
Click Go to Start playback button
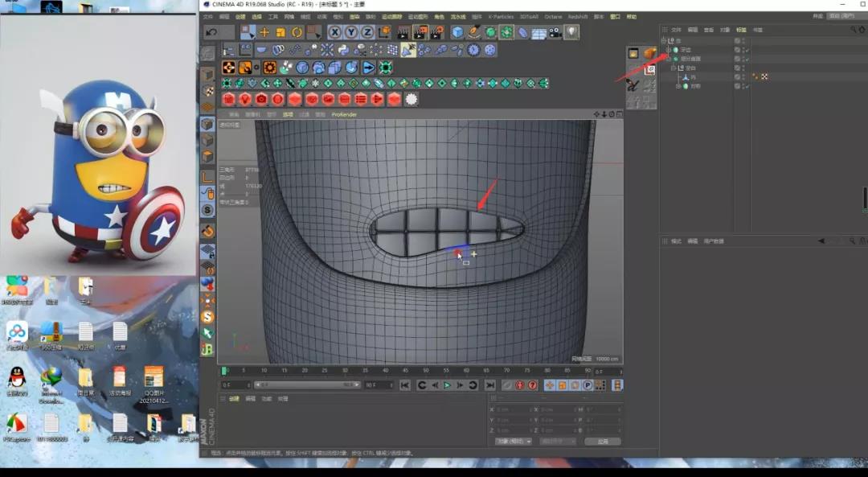click(404, 385)
